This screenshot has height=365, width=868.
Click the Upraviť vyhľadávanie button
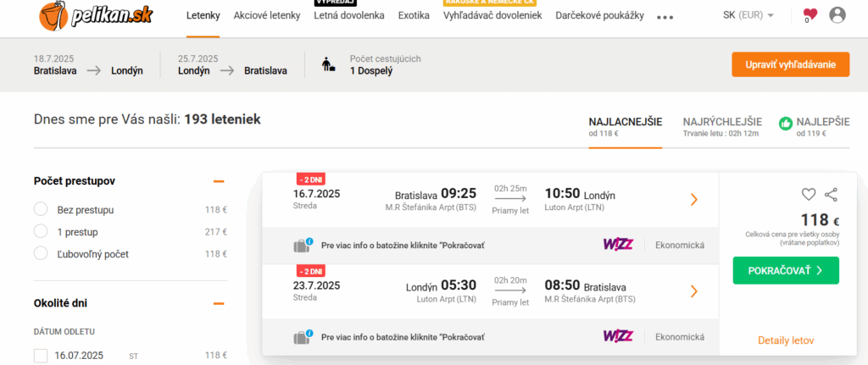coord(790,64)
